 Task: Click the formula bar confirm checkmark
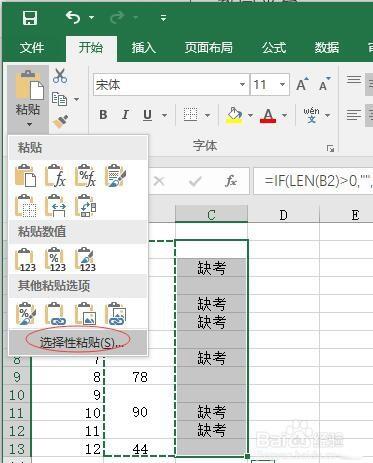[x=195, y=181]
